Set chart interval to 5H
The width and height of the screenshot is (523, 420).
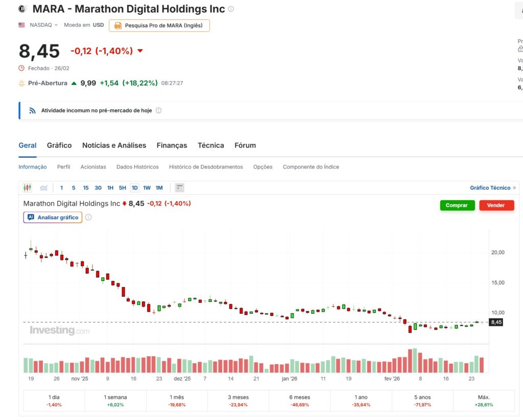tap(123, 188)
